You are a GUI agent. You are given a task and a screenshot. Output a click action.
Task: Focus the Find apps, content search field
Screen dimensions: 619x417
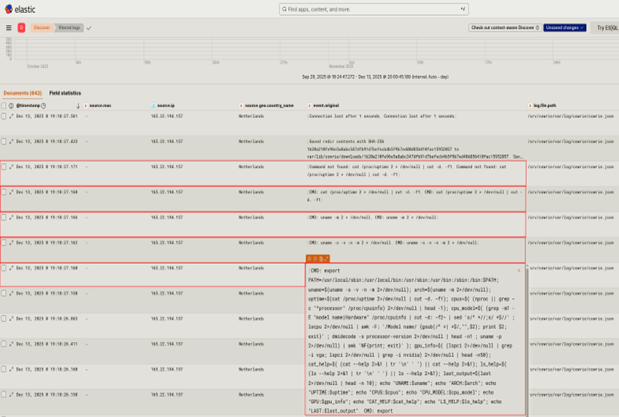click(x=372, y=9)
